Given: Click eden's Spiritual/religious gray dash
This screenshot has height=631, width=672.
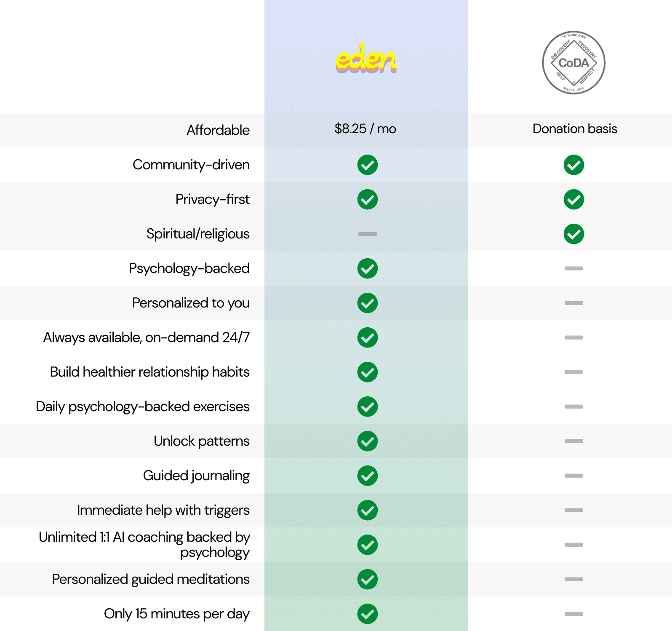Looking at the screenshot, I should pyautogui.click(x=367, y=234).
